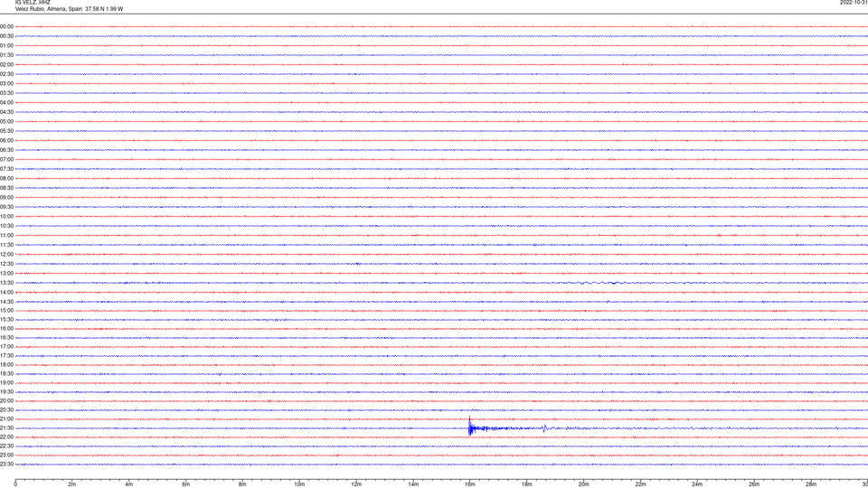Select the 06:00 time row label
Viewport: 868px width, 488px height.
[6, 141]
